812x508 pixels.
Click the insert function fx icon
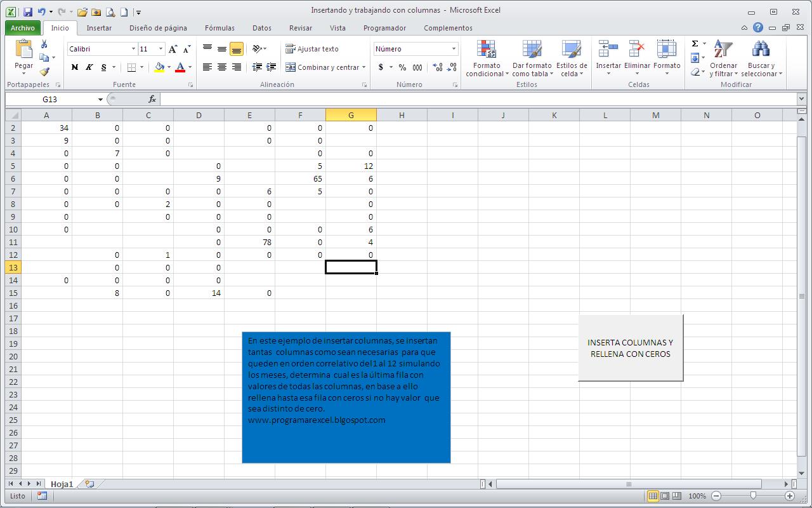click(152, 99)
